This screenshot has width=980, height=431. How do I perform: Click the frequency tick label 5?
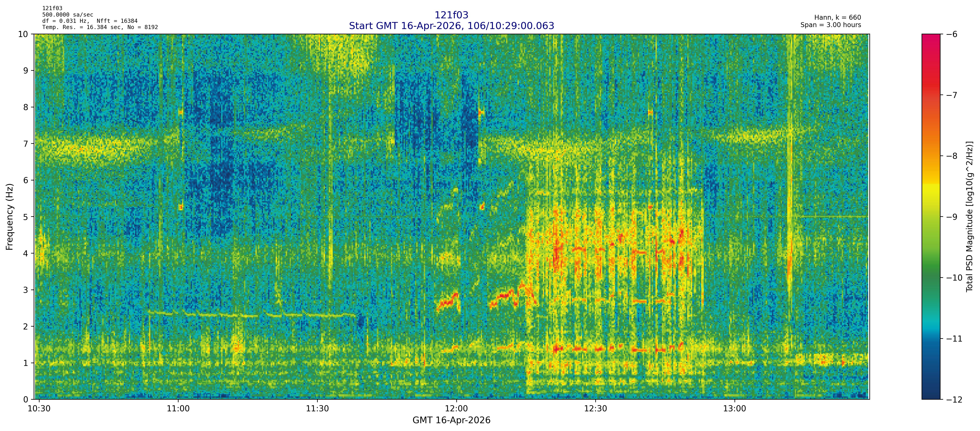[x=26, y=217]
